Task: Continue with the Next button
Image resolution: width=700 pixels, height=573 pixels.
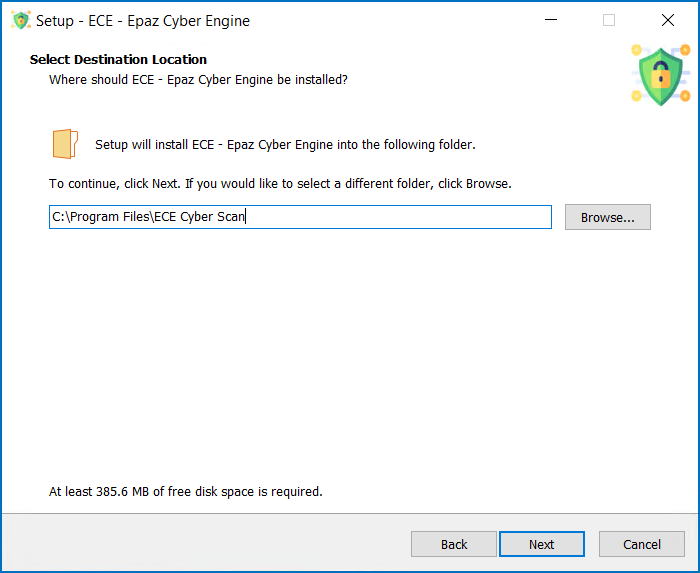Action: click(542, 544)
